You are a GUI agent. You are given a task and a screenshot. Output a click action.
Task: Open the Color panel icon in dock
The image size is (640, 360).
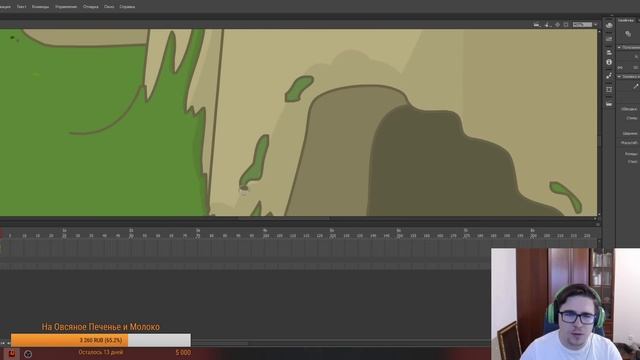pos(609,25)
